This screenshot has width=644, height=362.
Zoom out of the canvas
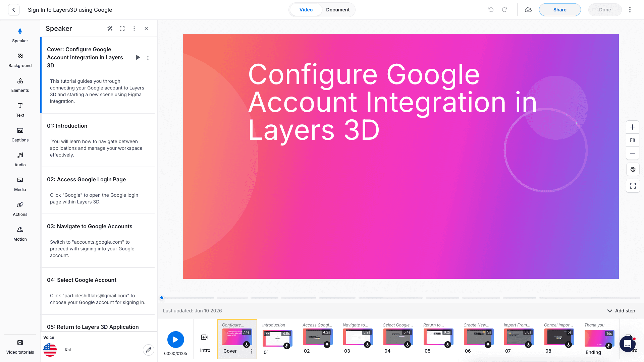pyautogui.click(x=633, y=153)
